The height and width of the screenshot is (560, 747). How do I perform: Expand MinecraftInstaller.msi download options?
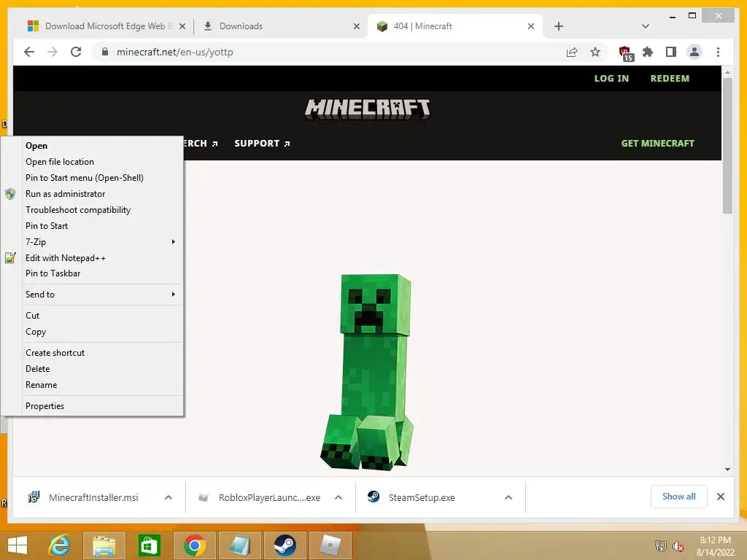[169, 497]
